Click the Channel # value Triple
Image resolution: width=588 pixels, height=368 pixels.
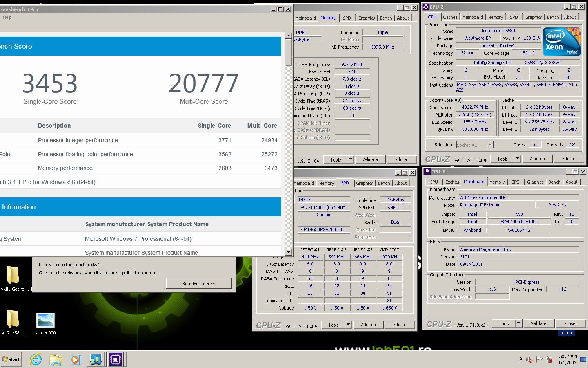point(383,32)
